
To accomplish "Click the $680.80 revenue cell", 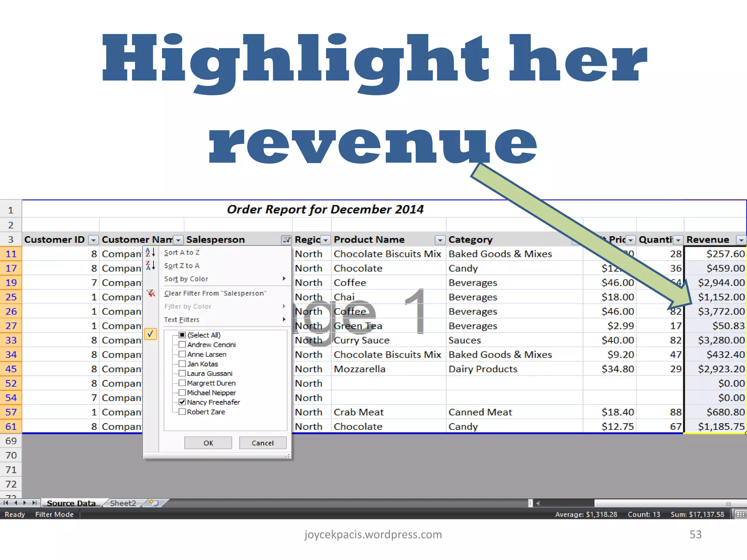I will click(x=715, y=412).
